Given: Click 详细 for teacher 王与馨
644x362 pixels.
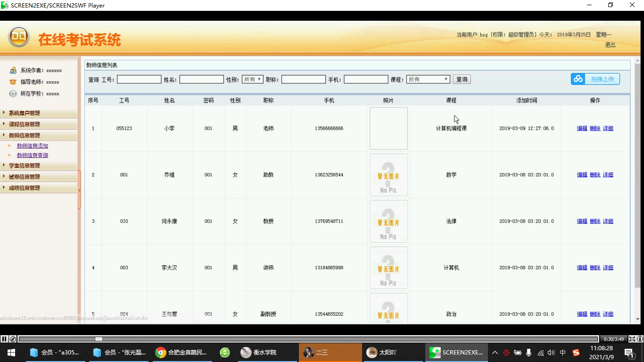Looking at the screenshot, I should click(608, 314).
